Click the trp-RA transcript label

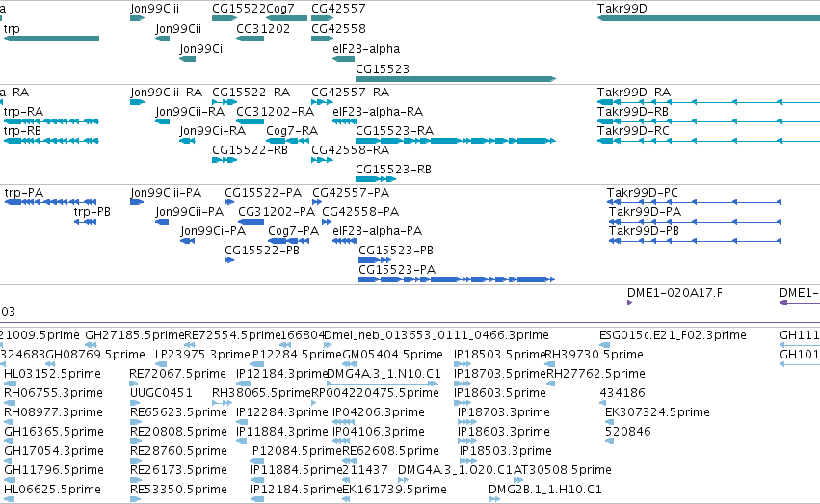click(23, 112)
